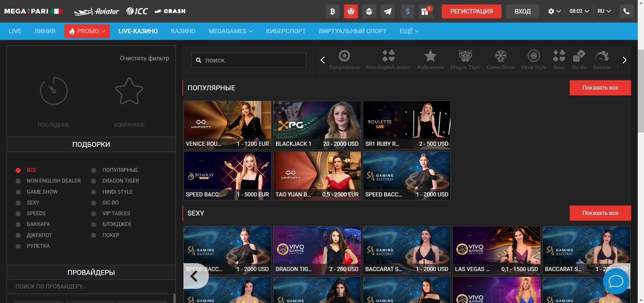
Task: Select the Speeds speedometer icon
Action: pyautogui.click(x=602, y=60)
